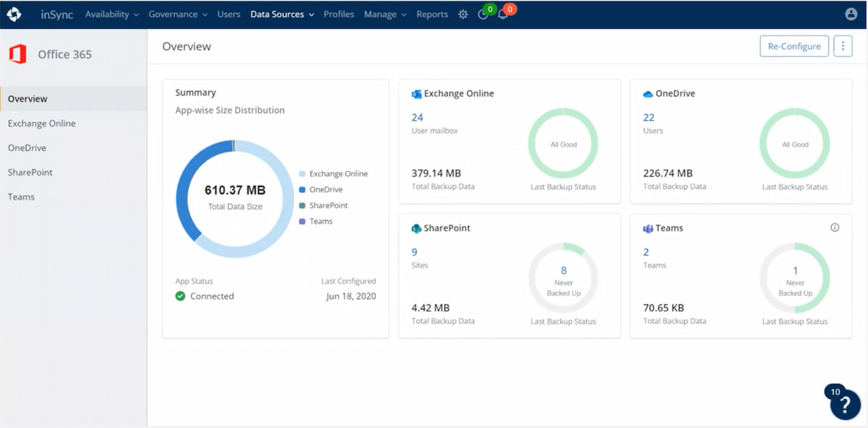Open the Reports menu item

[432, 14]
